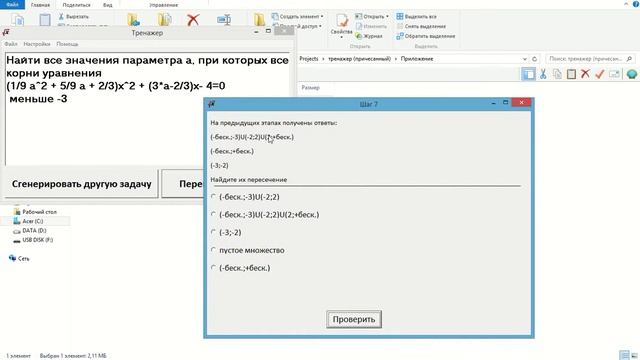The image size is (640, 360).
Task: Switch to Поделиться ribbon tab
Action: 76,5
